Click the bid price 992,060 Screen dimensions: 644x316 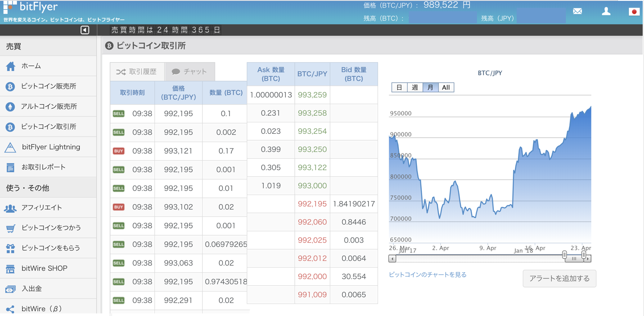(312, 222)
